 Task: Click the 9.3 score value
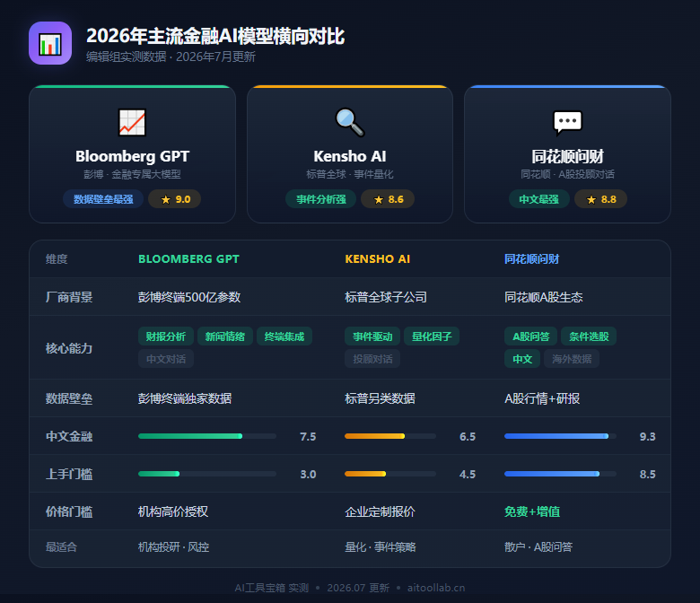pyautogui.click(x=647, y=436)
